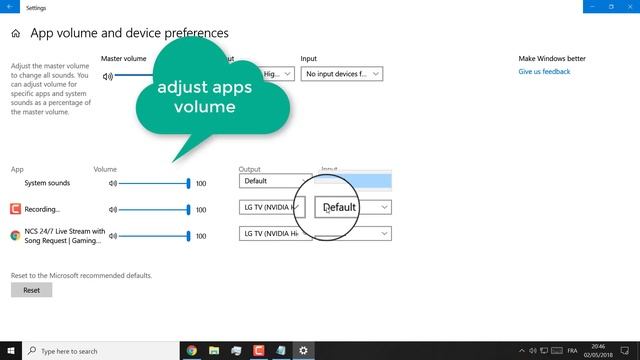The width and height of the screenshot is (640, 360).
Task: Mute master volume using its speaker icon
Action: click(x=108, y=76)
